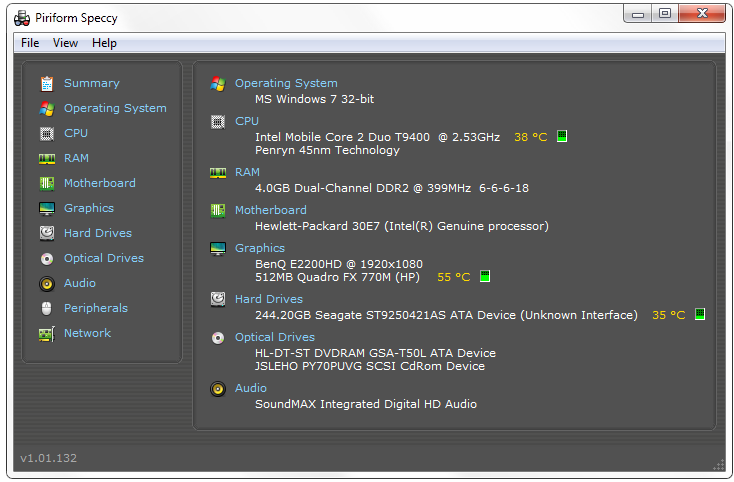Click the Windows flag icon in summary panel
Screen dimensions: 734x482
click(218, 83)
